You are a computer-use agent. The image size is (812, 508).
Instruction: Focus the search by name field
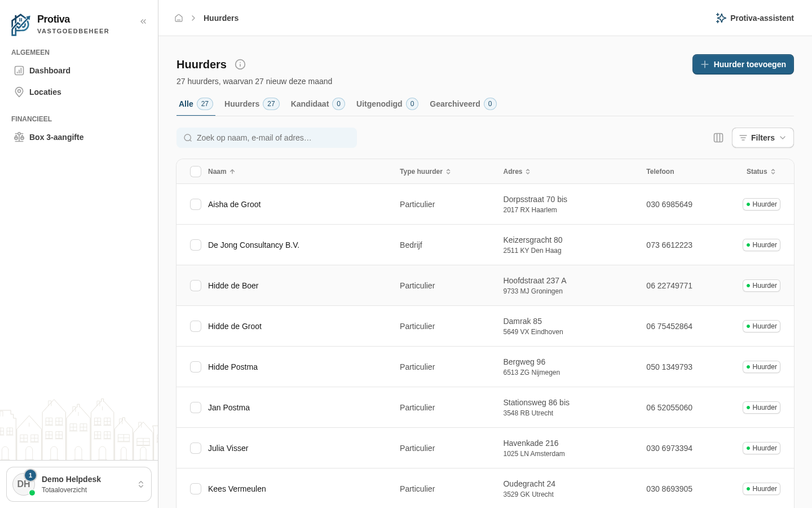tap(267, 138)
